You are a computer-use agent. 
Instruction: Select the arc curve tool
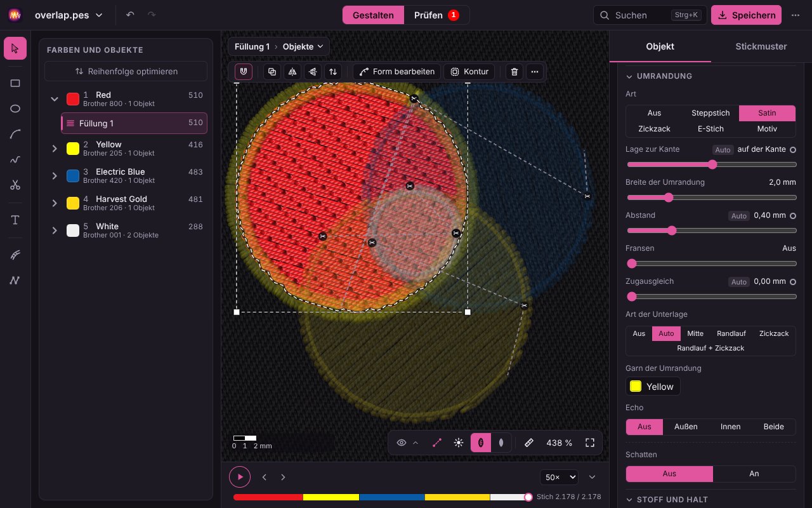tap(15, 134)
